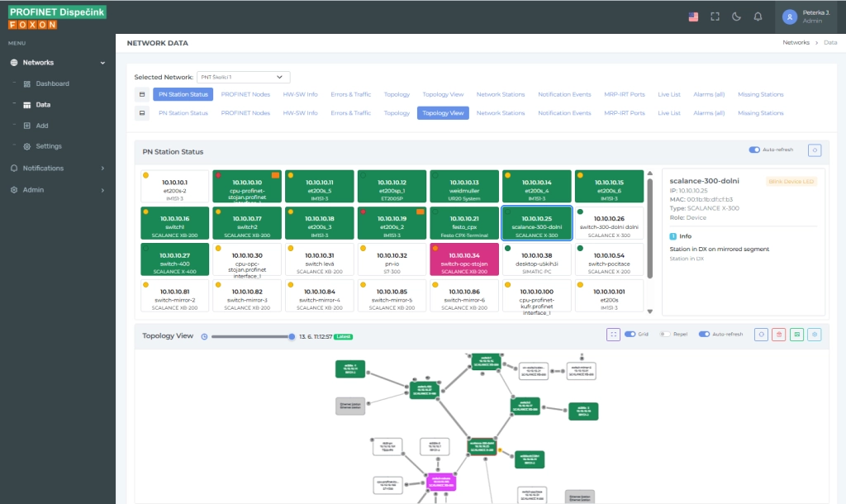Open Live List tab in second row
This screenshot has height=504, width=846.
669,113
